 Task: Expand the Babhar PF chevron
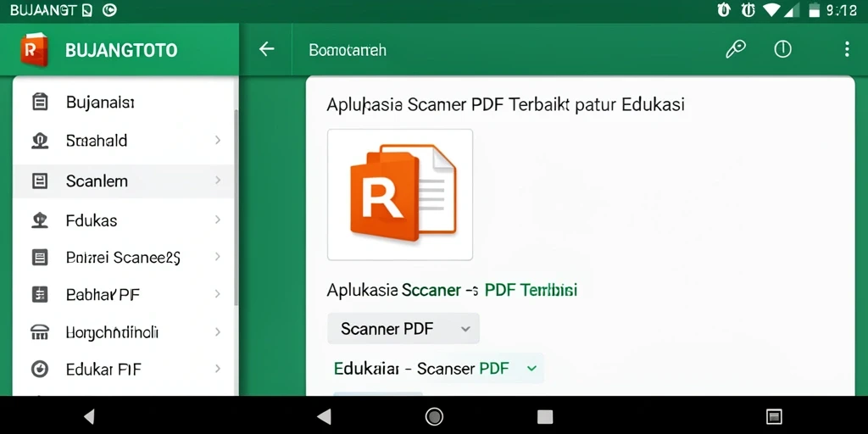coord(218,294)
